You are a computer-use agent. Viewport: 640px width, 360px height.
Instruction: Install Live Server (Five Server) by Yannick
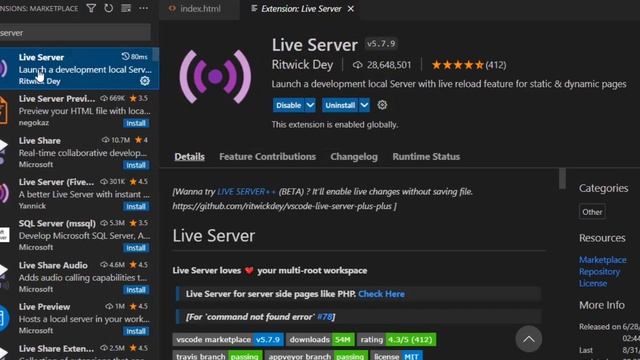pyautogui.click(x=136, y=207)
